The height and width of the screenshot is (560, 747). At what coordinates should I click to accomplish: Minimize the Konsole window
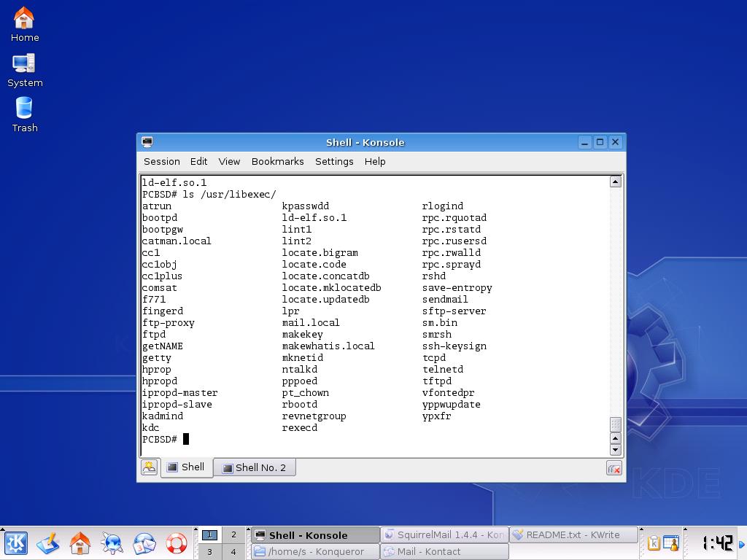[584, 142]
